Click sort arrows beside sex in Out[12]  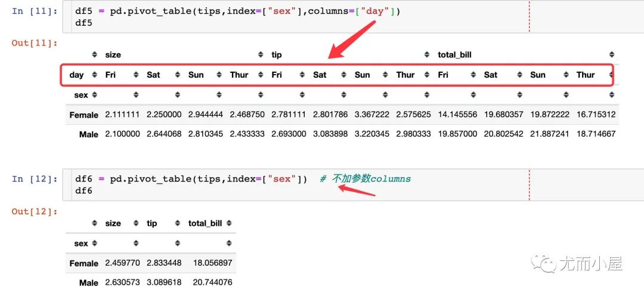click(x=94, y=244)
